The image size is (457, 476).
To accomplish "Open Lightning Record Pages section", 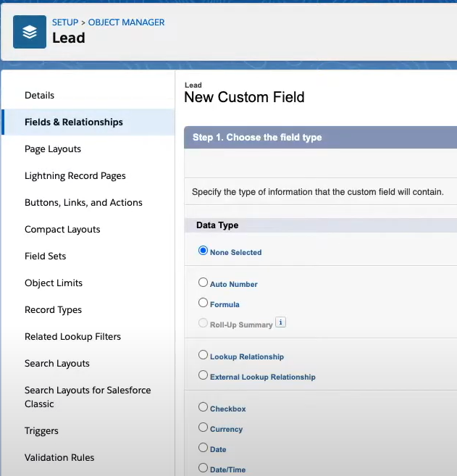I will tap(75, 176).
